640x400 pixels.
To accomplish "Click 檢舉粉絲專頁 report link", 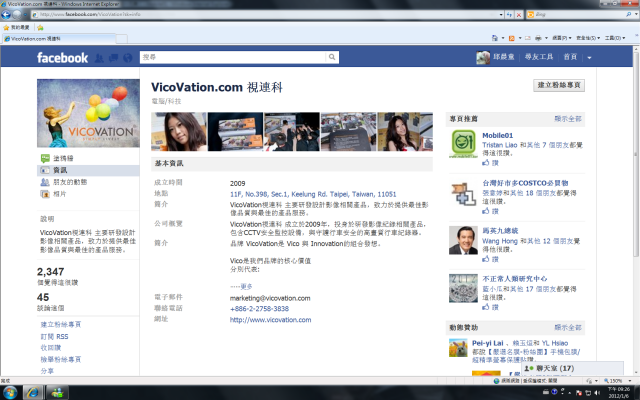I will [60, 360].
